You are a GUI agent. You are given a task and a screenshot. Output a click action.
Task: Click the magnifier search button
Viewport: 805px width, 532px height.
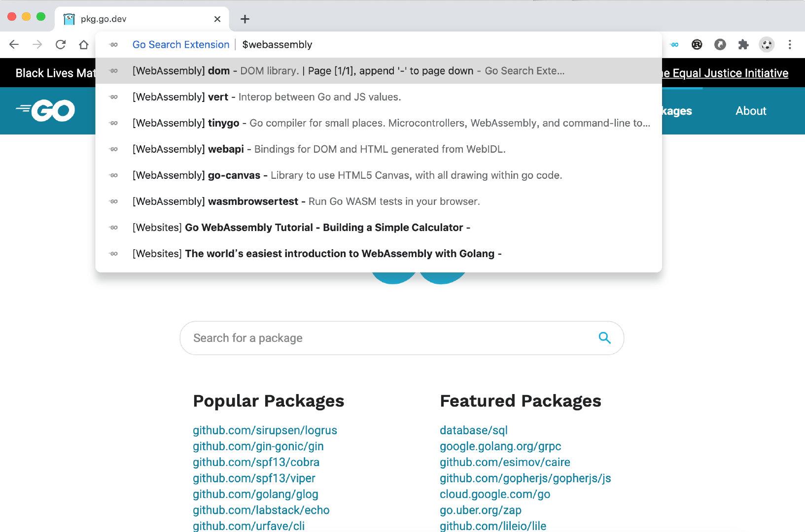(x=605, y=338)
